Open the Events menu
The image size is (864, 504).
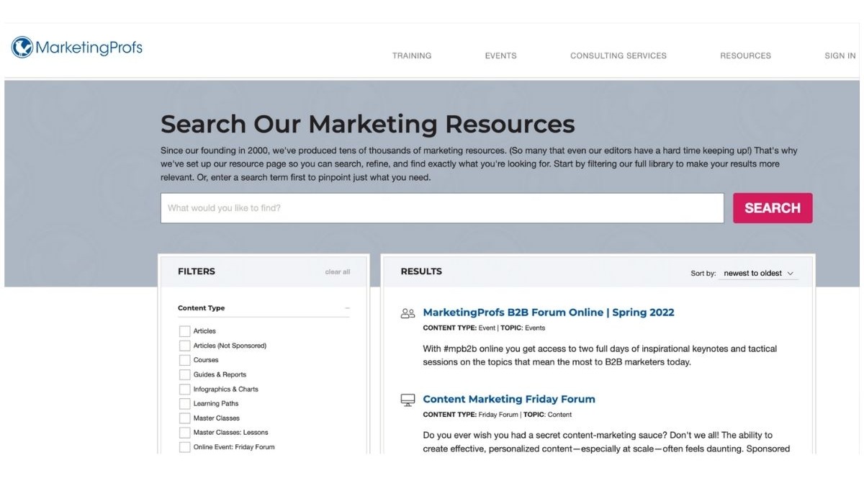[x=500, y=55]
